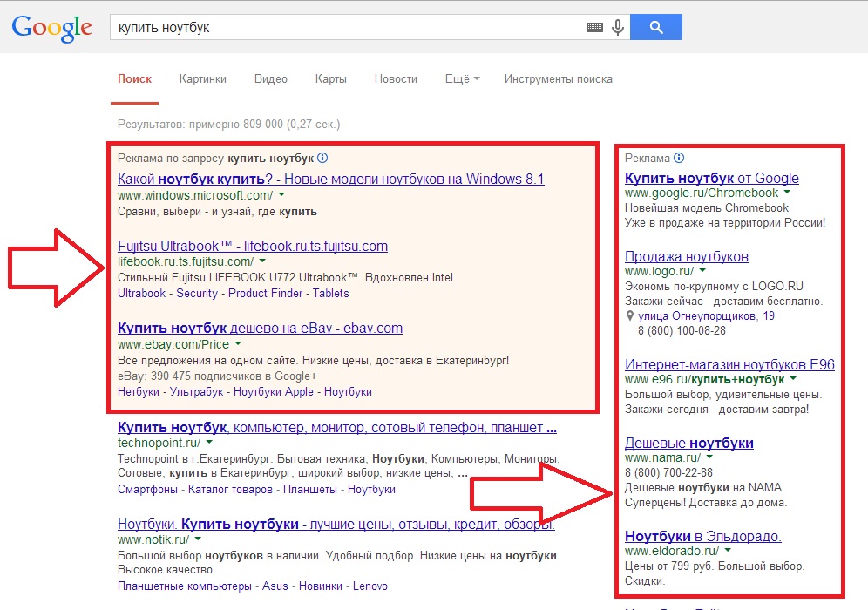This screenshot has width=868, height=610.
Task: Click the blue search magnifier button
Action: 656,27
